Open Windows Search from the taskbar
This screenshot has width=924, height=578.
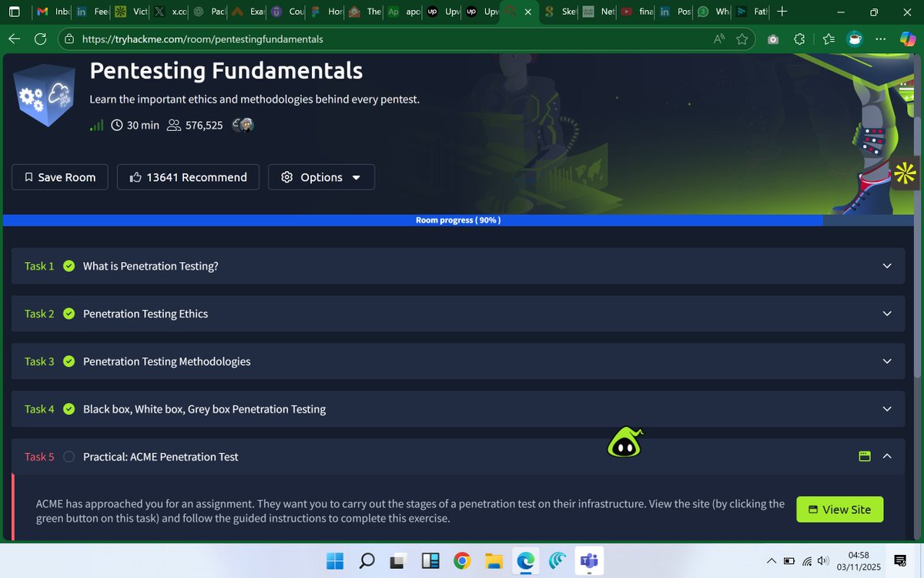pyautogui.click(x=367, y=561)
